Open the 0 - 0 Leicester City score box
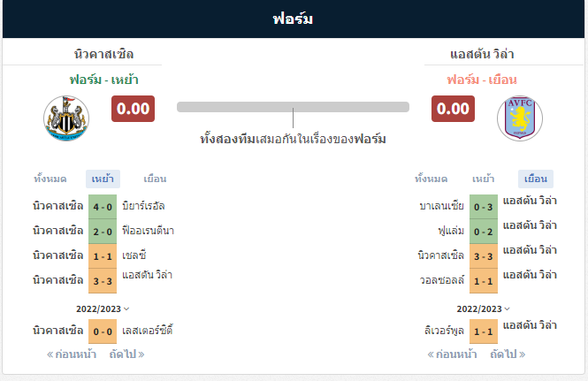Image resolution: width=588 pixels, height=381 pixels. 103,331
